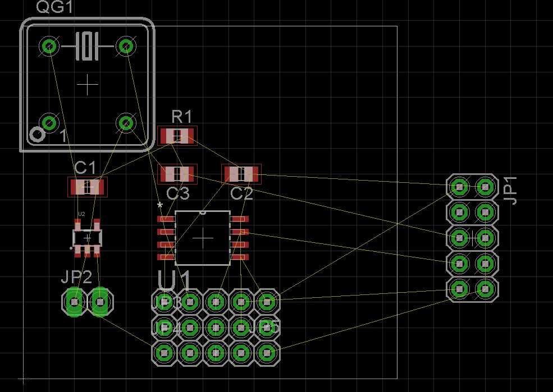Click QG1's pin 1 circle marker

pyautogui.click(x=37, y=135)
